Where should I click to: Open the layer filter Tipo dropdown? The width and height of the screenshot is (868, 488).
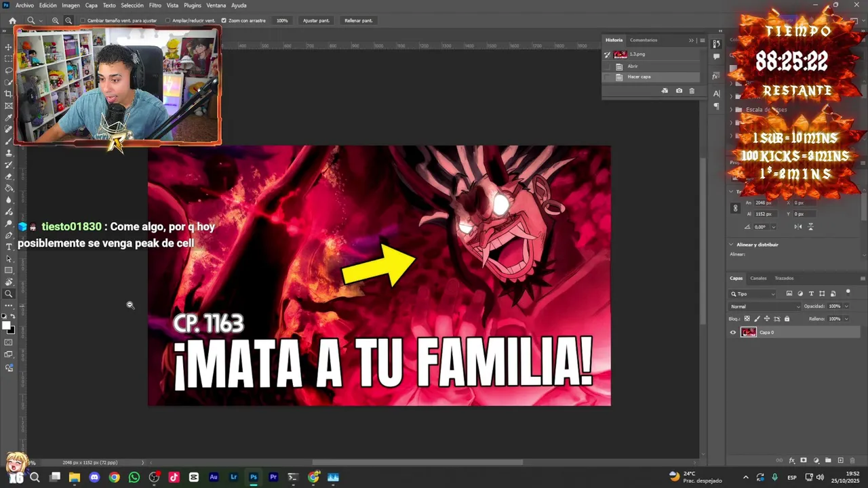click(753, 293)
